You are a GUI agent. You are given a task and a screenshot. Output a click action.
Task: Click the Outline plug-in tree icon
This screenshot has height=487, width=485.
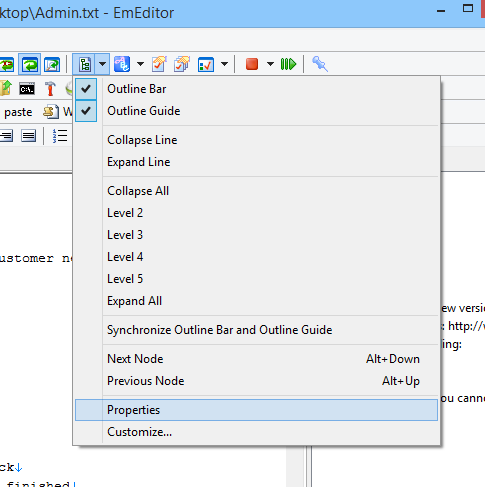84,64
